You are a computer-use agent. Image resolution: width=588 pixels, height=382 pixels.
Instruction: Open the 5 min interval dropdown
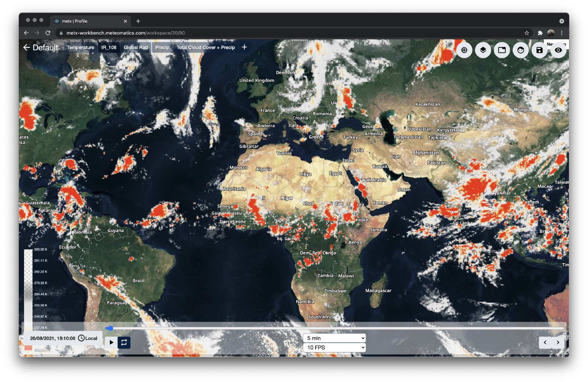click(x=334, y=338)
